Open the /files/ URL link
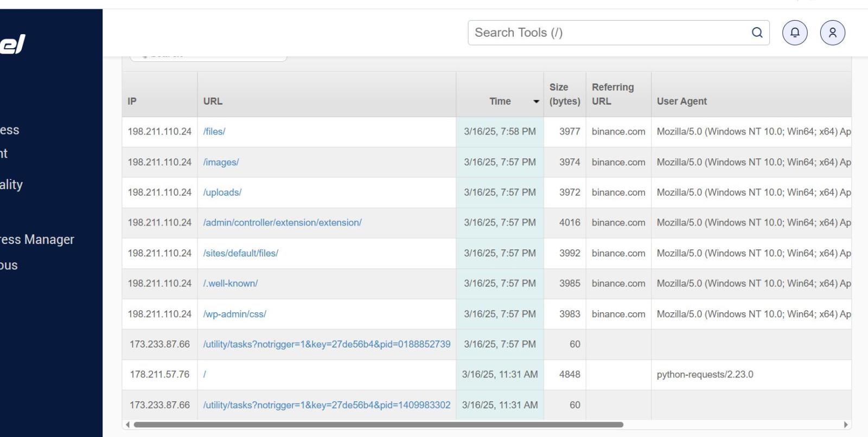Image resolution: width=868 pixels, height=437 pixels. click(214, 132)
